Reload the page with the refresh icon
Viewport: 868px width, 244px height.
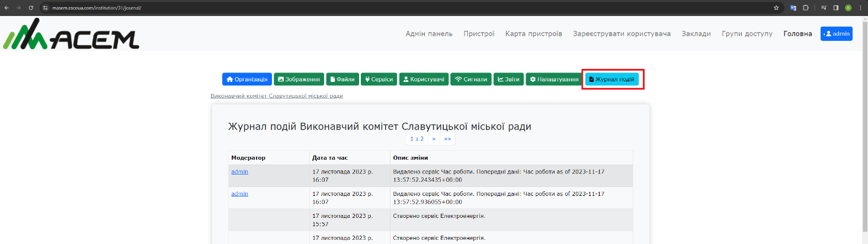30,8
